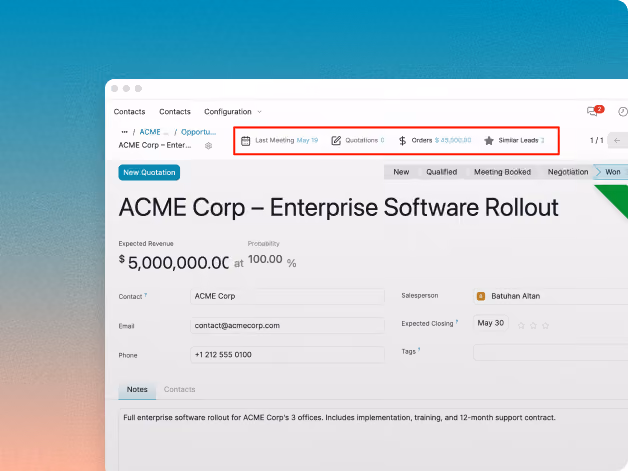Viewport: 628px width, 471px height.
Task: Set priority to first star
Action: click(x=521, y=325)
